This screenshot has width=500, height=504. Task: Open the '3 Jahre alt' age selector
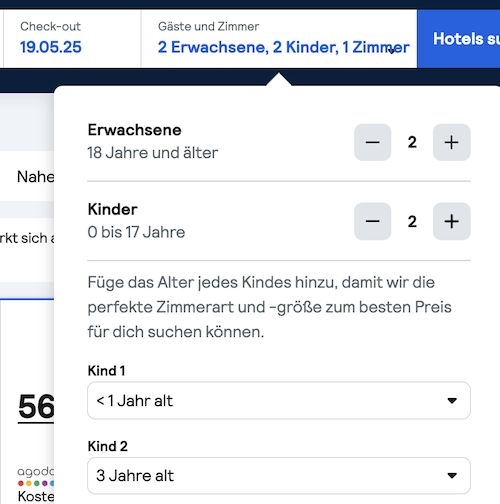(279, 476)
